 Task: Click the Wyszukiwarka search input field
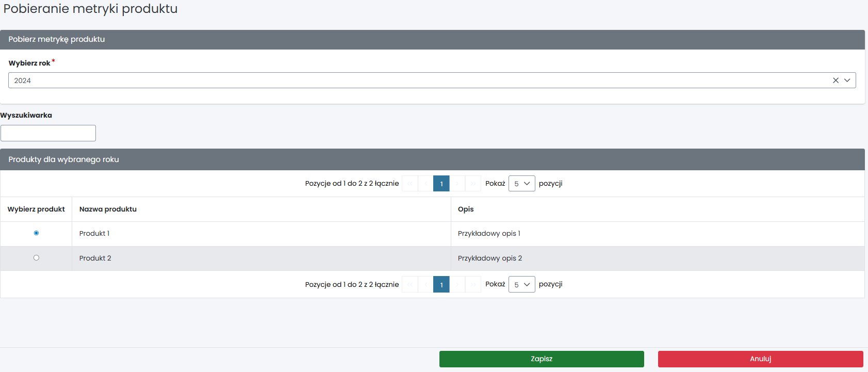(x=48, y=133)
